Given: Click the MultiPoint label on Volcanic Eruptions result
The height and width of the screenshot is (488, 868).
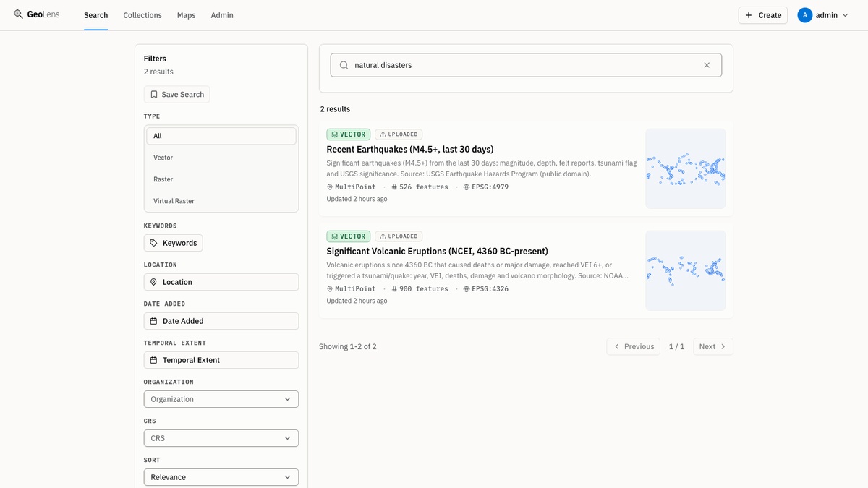Looking at the screenshot, I should click(x=352, y=289).
